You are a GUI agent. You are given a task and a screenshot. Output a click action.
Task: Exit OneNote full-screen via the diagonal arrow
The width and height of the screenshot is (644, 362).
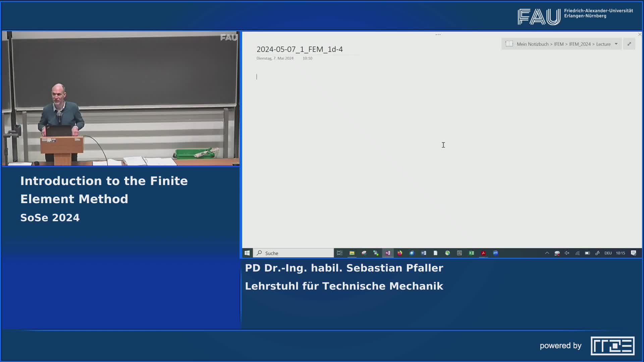630,44
